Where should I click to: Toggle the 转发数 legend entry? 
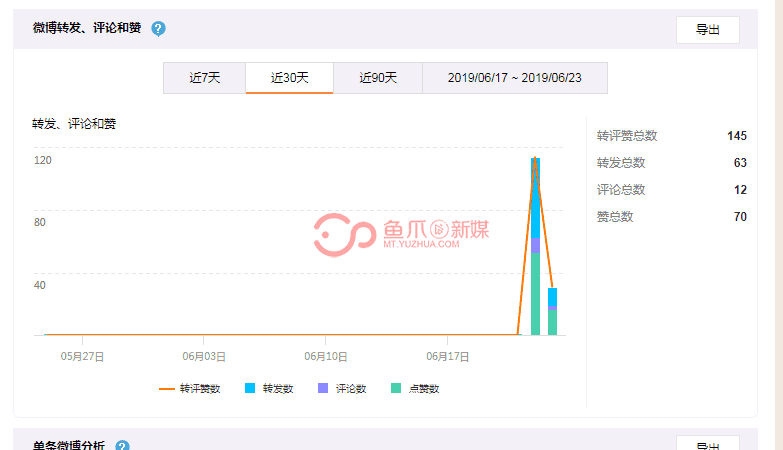coord(269,389)
